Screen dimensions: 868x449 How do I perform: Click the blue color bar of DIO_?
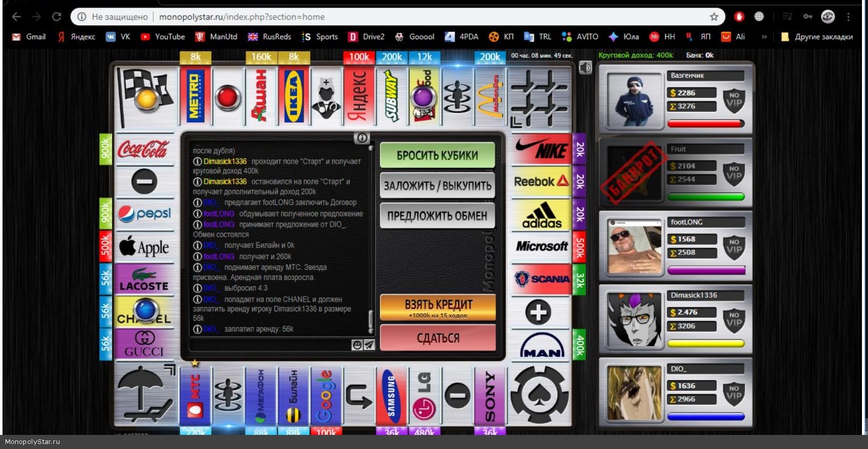pyautogui.click(x=706, y=417)
